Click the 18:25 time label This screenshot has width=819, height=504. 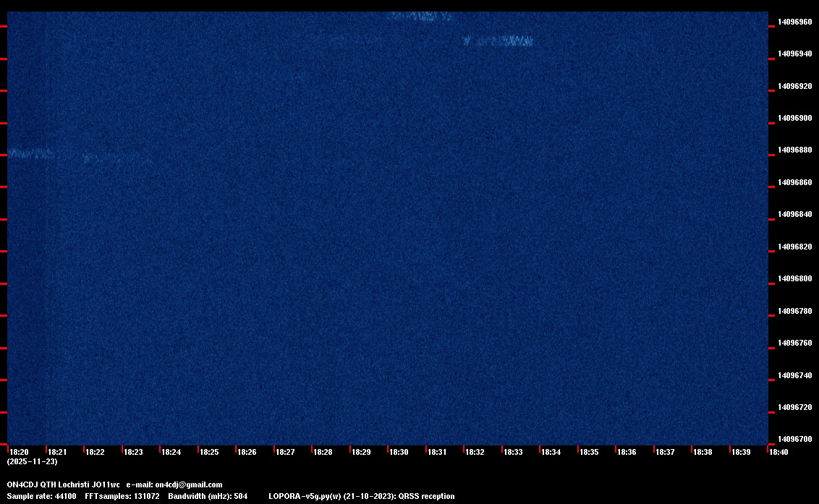(209, 452)
